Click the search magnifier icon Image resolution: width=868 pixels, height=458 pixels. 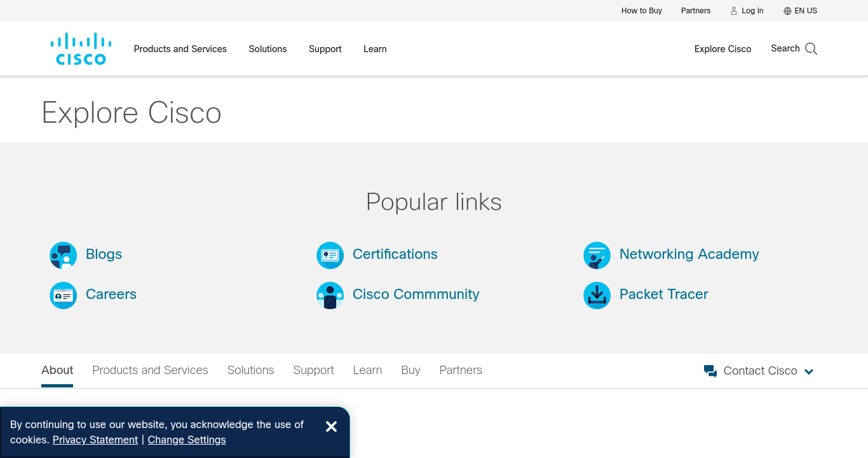pyautogui.click(x=811, y=49)
